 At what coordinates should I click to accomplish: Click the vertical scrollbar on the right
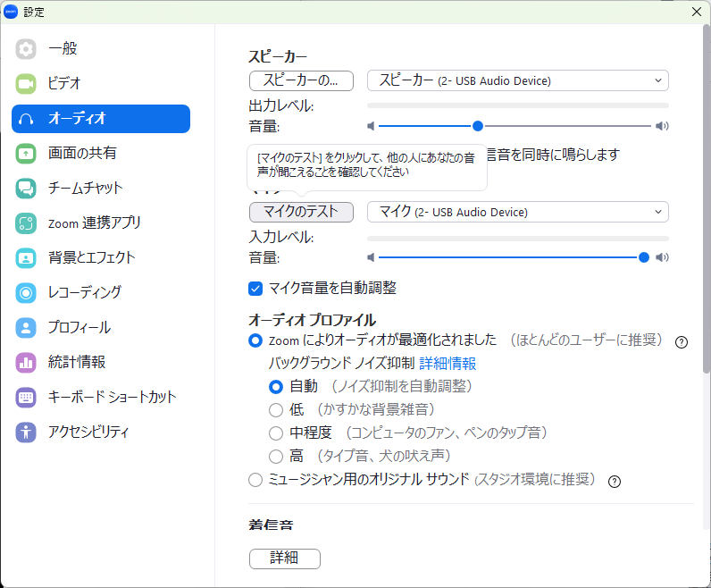[707, 198]
